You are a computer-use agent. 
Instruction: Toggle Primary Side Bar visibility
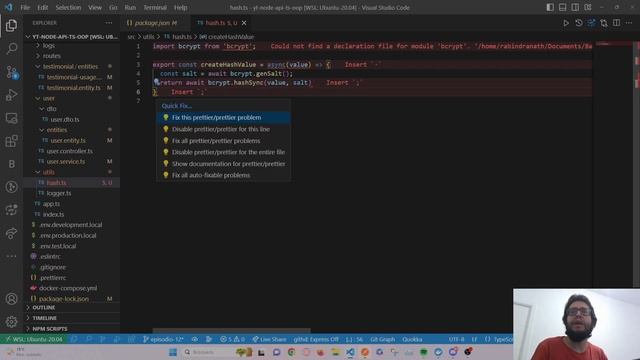pyautogui.click(x=550, y=7)
